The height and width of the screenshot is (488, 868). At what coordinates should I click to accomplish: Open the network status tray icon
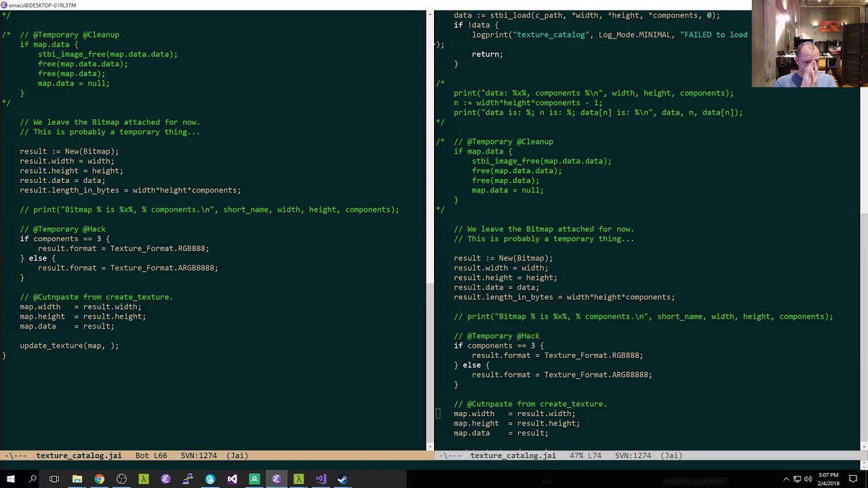point(799,479)
